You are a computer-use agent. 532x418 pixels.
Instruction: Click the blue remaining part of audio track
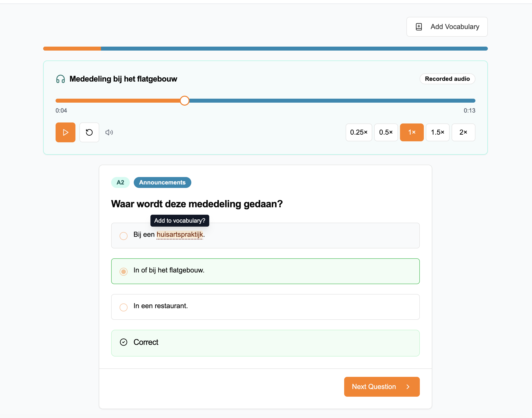(x=332, y=101)
